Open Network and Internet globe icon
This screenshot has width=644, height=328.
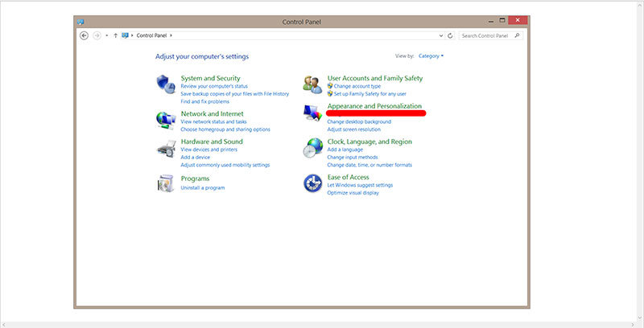click(166, 120)
